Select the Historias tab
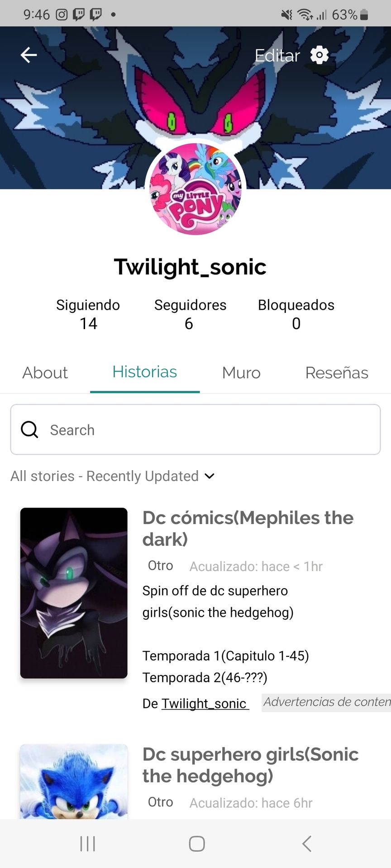Image resolution: width=391 pixels, height=868 pixels. pos(145,372)
